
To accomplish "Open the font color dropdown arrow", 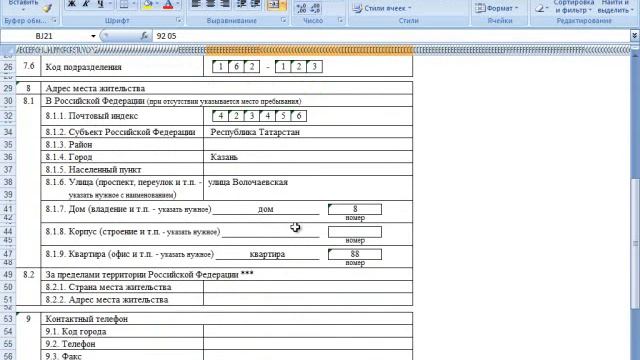I will [178, 4].
